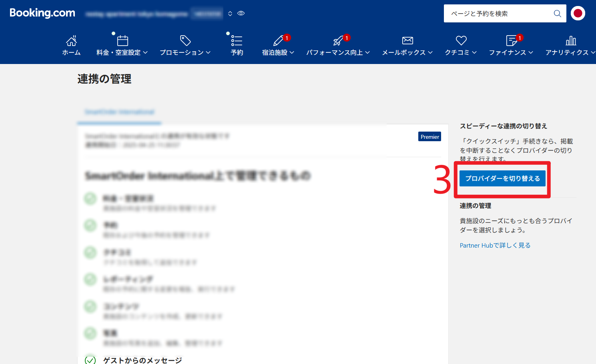This screenshot has width=596, height=364.
Task: Click the Home house icon
Action: [x=71, y=40]
